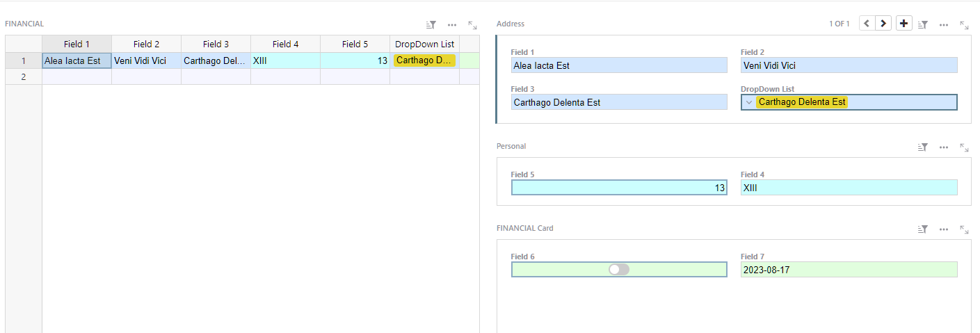Go to next Address record
Image resolution: width=980 pixels, height=333 pixels.
(x=883, y=24)
